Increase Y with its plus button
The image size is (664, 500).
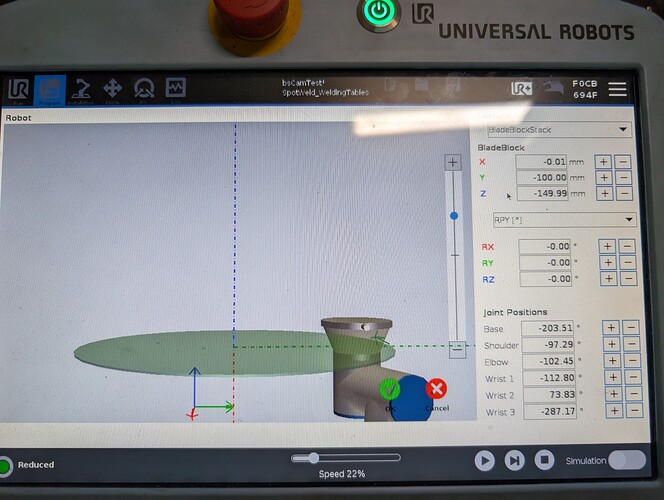tap(604, 177)
